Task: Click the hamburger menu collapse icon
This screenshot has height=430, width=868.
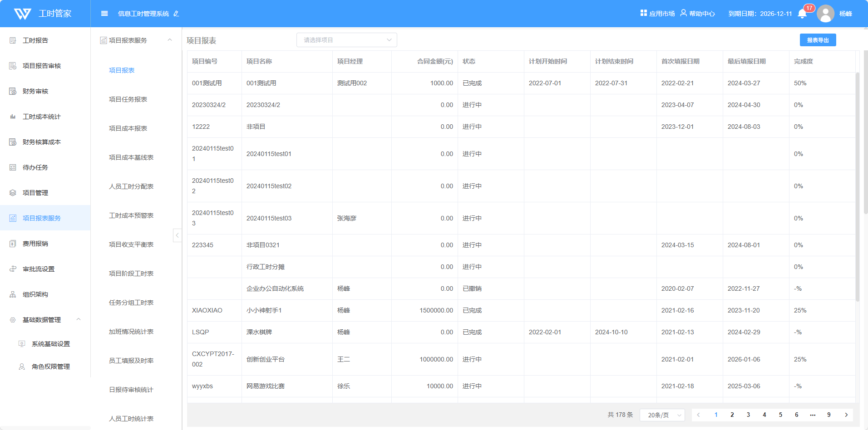Action: tap(104, 14)
